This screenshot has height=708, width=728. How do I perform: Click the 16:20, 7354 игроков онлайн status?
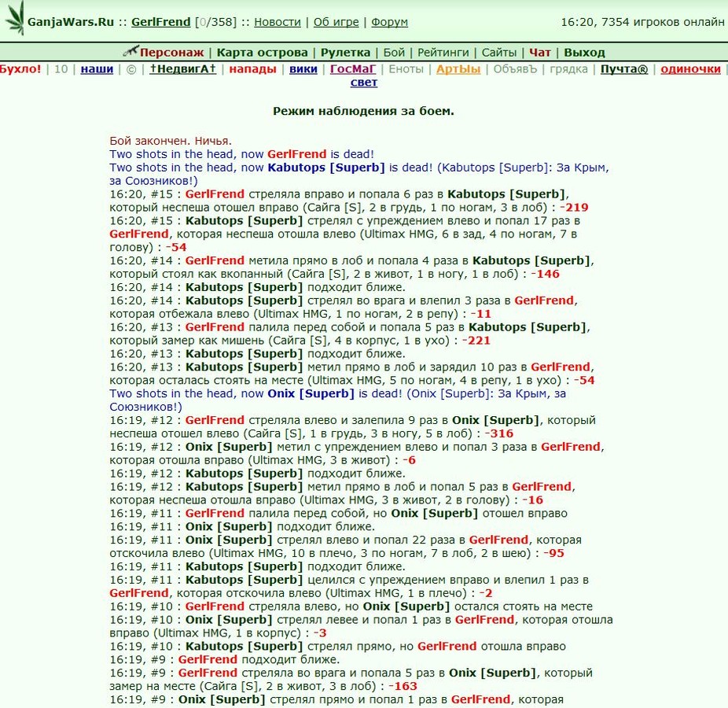642,22
